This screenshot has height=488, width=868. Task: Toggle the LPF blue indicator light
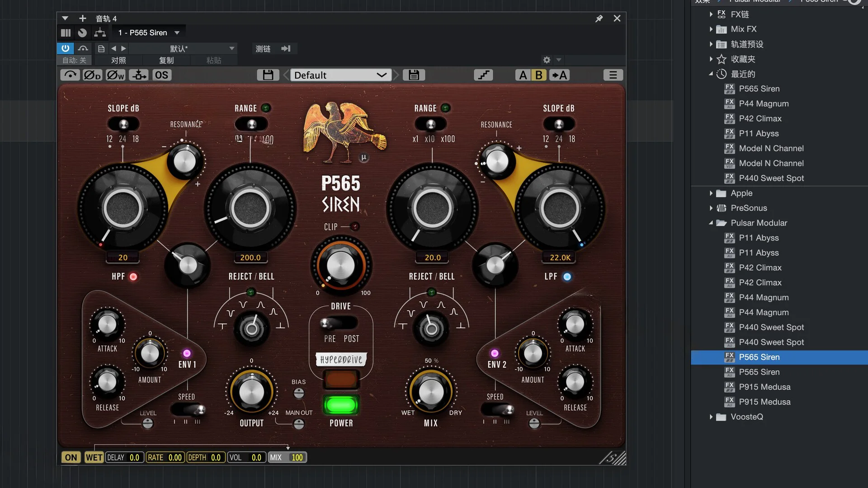567,277
